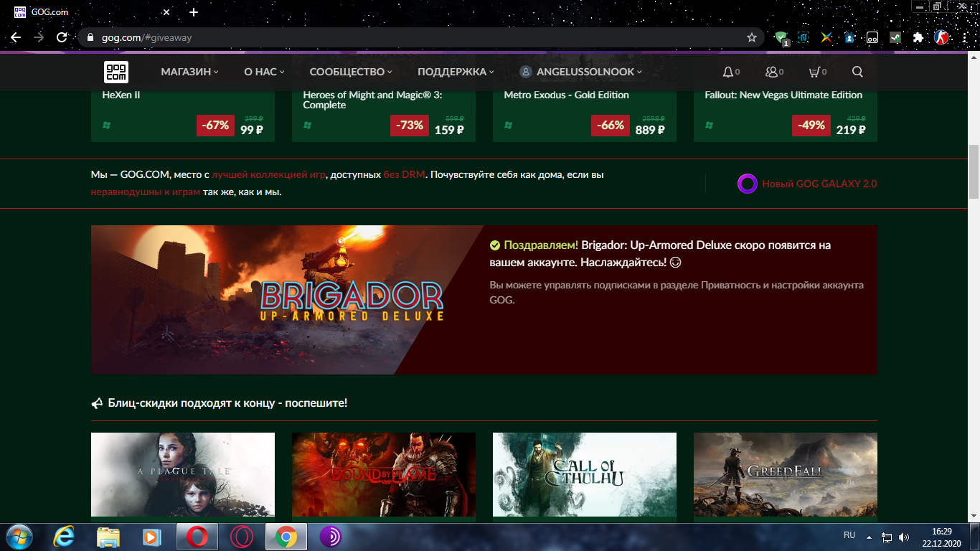The image size is (980, 551).
Task: Click the search magnifier in the GOG header
Action: (x=857, y=72)
